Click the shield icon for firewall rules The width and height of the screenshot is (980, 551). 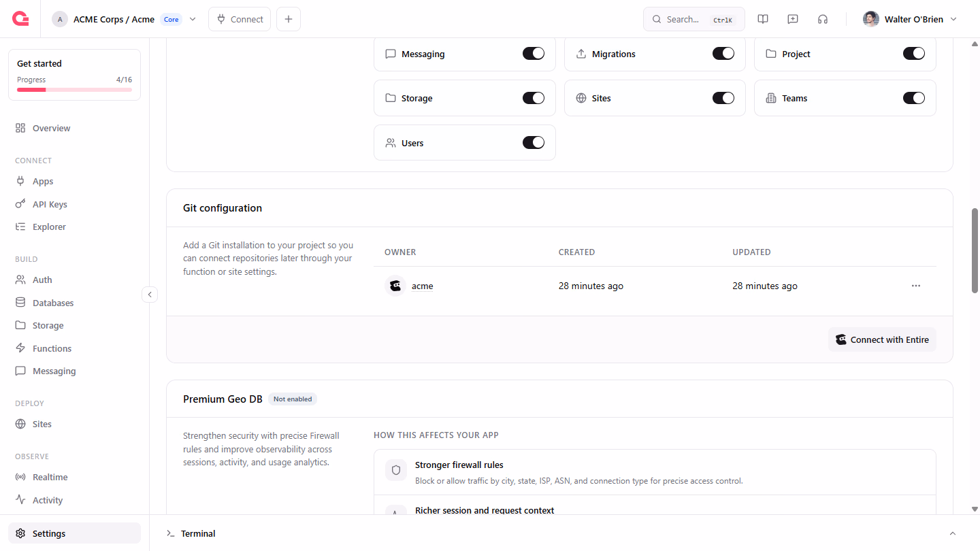(396, 470)
